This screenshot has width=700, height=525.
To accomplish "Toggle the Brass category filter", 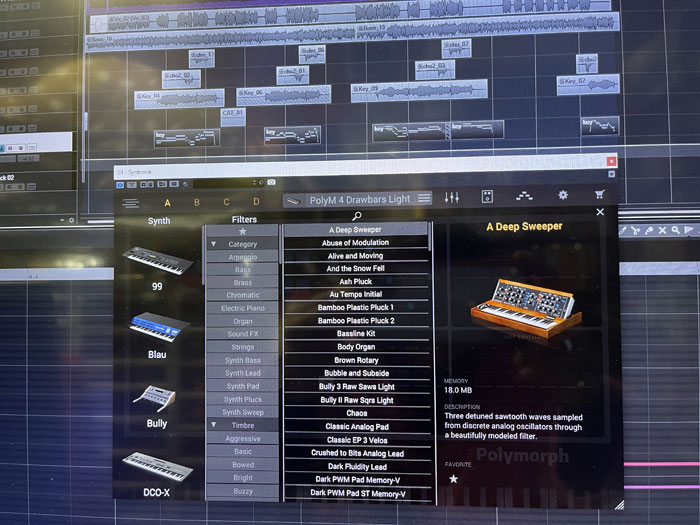I will (242, 283).
